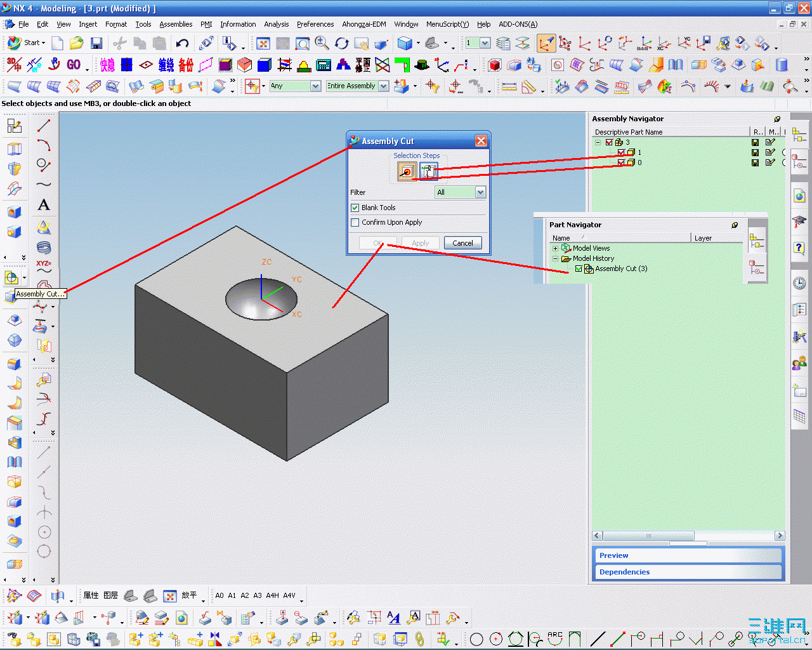Expand the Dependencies section
812x650 pixels.
click(688, 572)
